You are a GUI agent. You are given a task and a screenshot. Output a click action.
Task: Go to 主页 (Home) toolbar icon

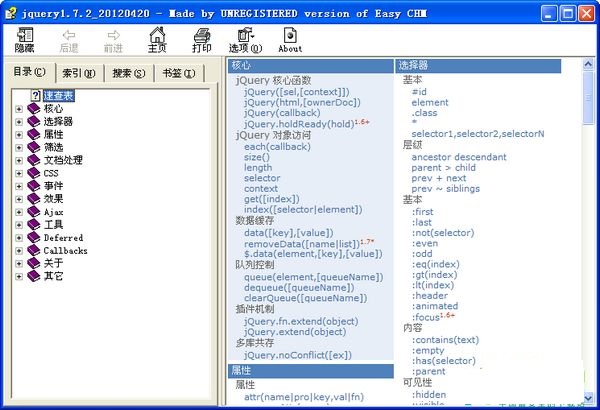pyautogui.click(x=157, y=35)
